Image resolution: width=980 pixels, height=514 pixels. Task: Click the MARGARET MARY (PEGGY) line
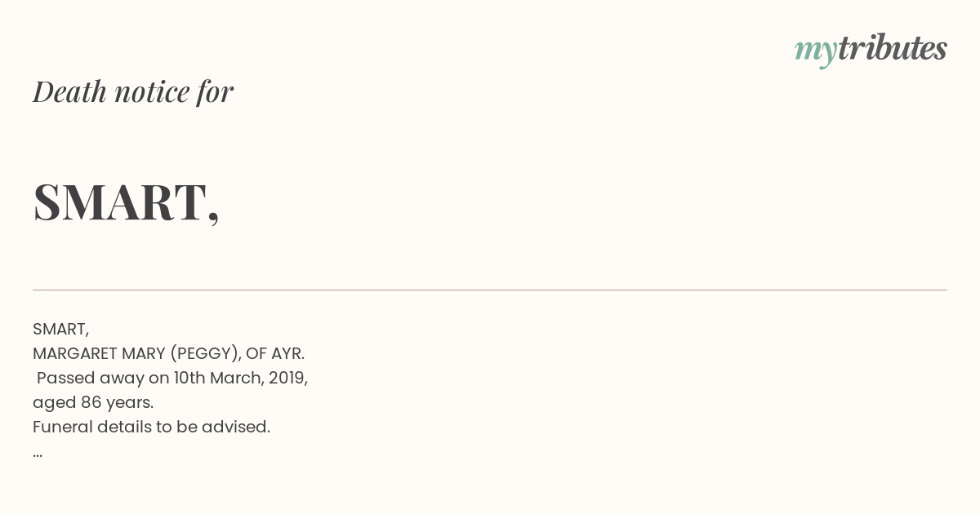click(x=169, y=354)
